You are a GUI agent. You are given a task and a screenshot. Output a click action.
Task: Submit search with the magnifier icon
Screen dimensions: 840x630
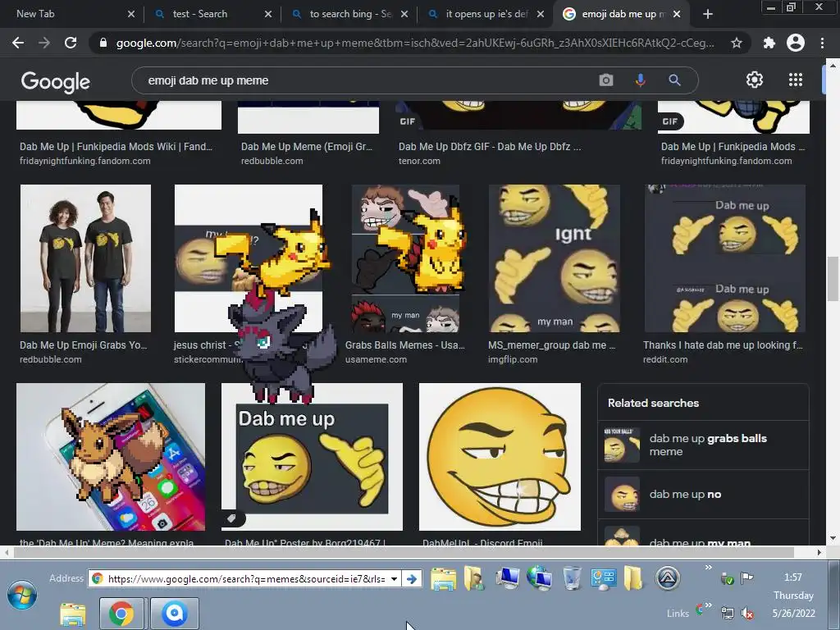pos(674,80)
